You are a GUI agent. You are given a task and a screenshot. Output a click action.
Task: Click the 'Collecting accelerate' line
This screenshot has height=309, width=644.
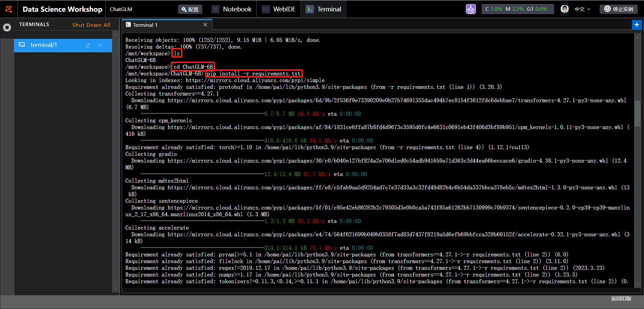tap(157, 228)
